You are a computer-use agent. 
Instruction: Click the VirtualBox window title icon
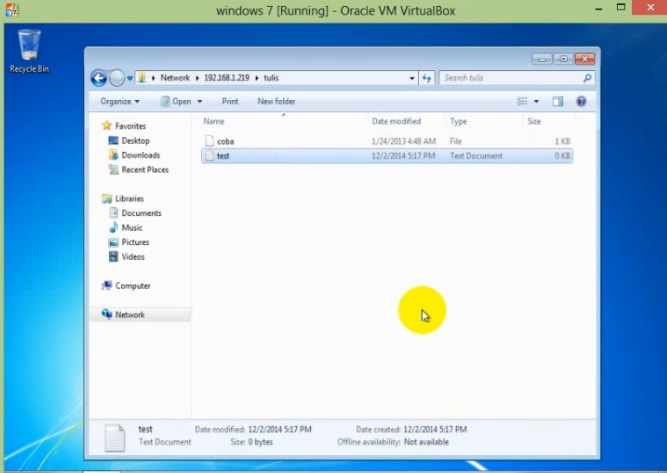[11, 9]
